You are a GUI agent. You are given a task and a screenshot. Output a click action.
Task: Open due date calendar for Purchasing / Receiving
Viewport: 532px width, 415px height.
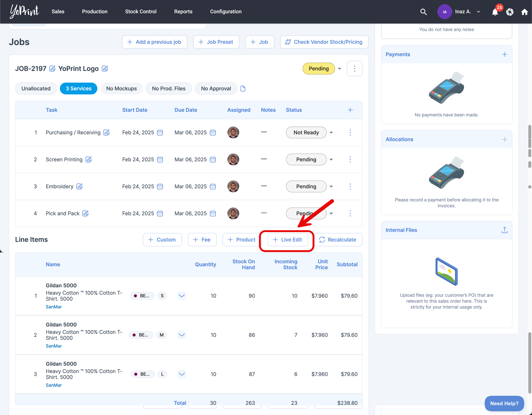pyautogui.click(x=213, y=132)
